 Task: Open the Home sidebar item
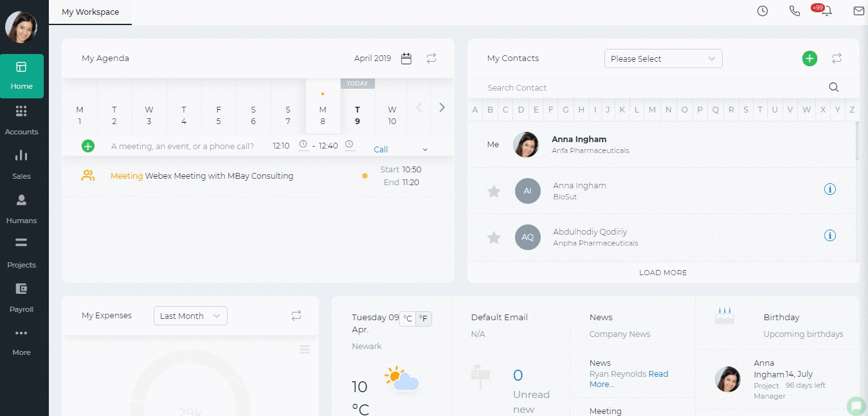(22, 76)
